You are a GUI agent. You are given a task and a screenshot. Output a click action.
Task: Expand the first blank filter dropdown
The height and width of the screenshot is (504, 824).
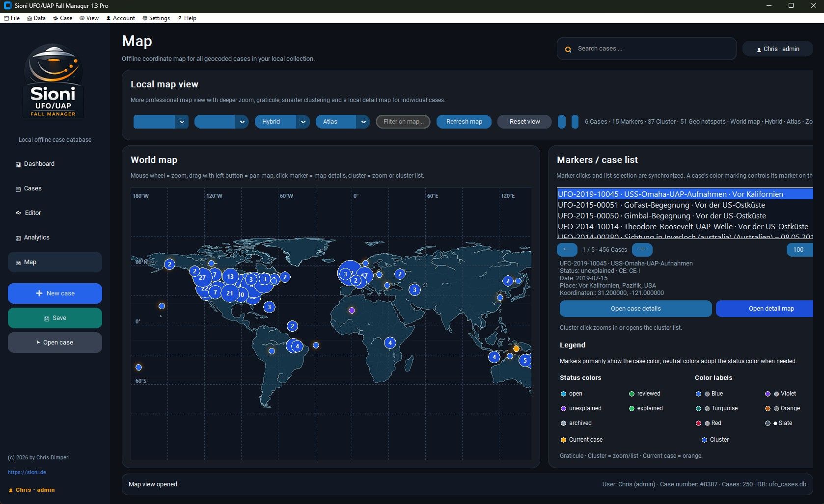[x=182, y=122]
